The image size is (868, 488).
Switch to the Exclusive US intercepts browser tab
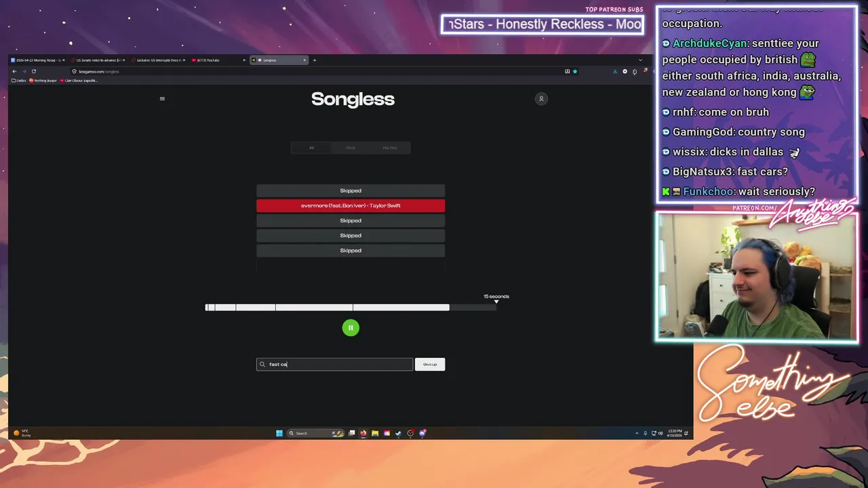coord(159,60)
